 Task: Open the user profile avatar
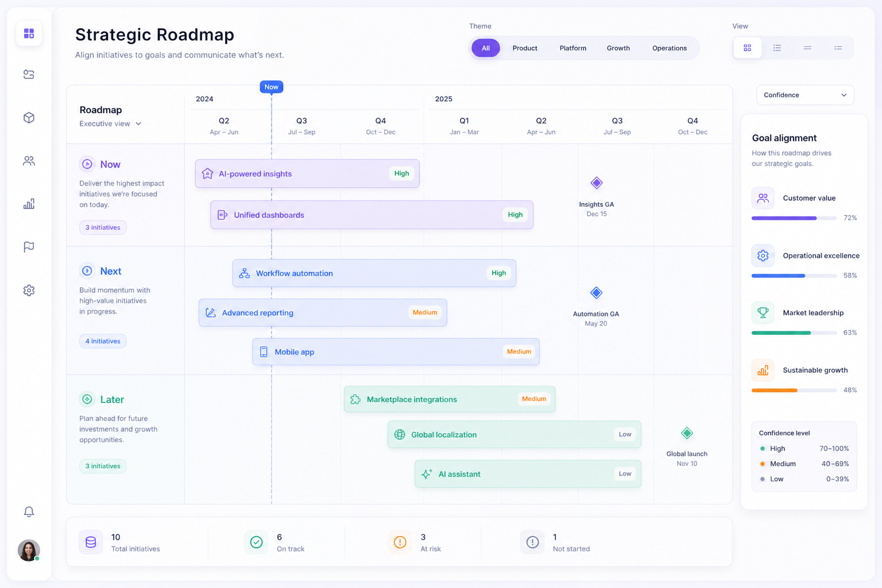[x=29, y=550]
